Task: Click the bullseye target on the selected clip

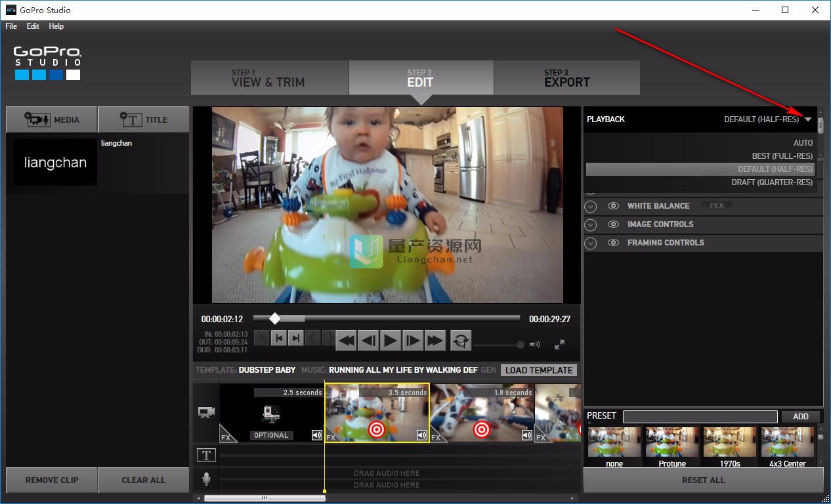Action: (x=376, y=430)
